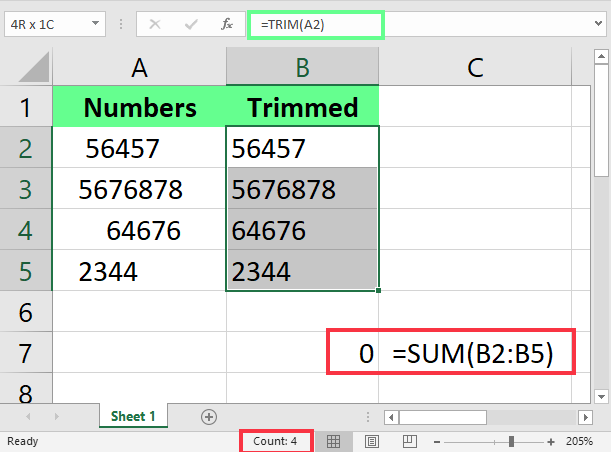
Task: Click the zoom in plus button
Action: (x=550, y=441)
